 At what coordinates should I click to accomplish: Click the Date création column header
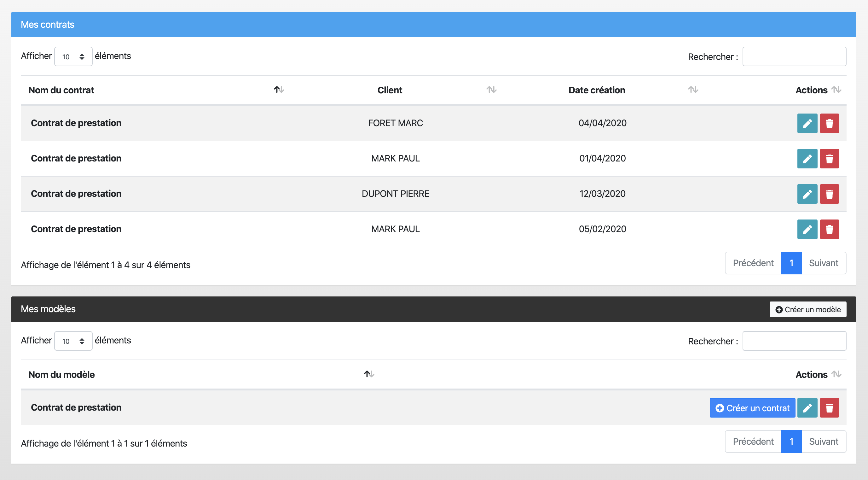click(596, 90)
